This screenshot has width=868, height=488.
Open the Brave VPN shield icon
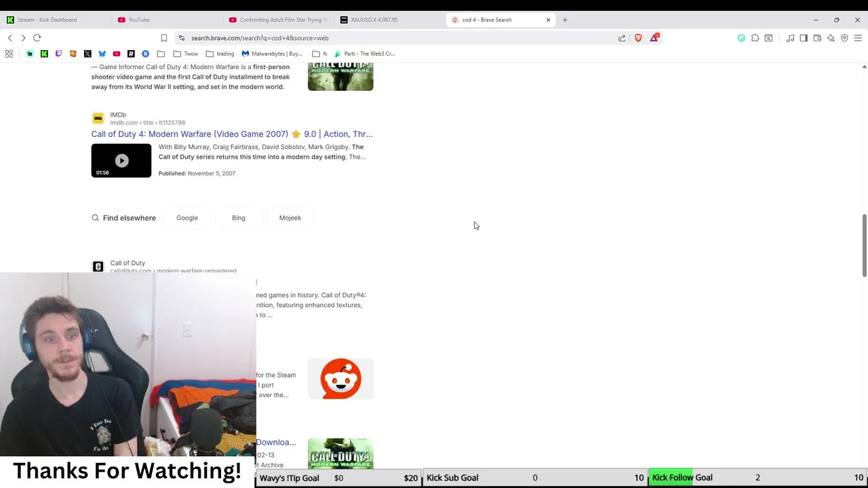[844, 38]
